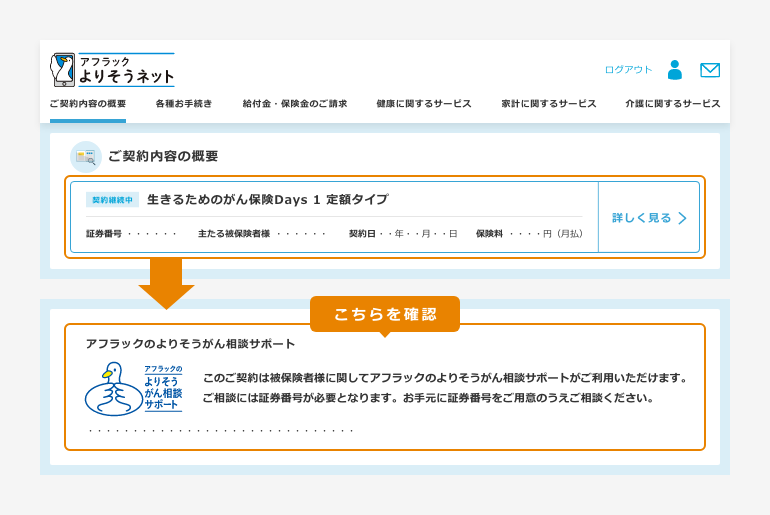Open the user account profile icon

tap(675, 70)
